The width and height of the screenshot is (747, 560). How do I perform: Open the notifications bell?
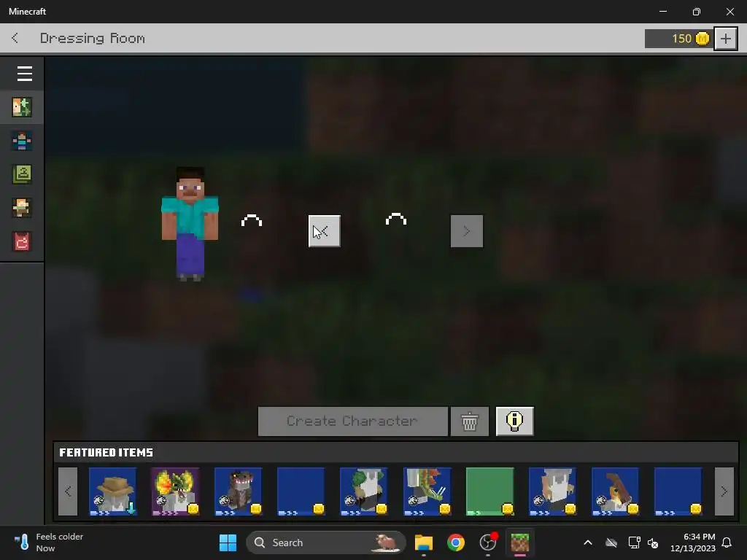(727, 542)
